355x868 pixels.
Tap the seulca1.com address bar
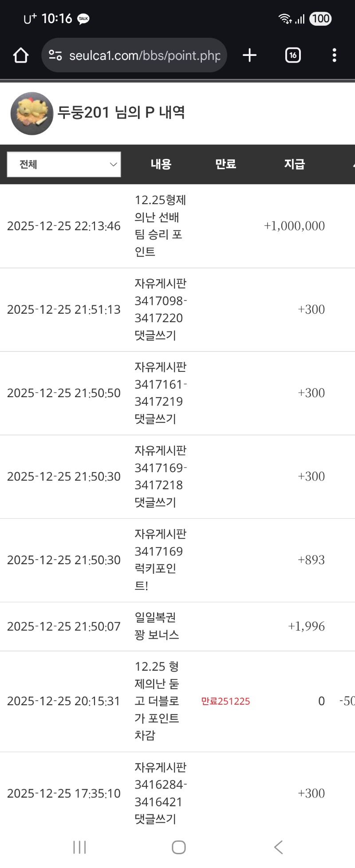[x=144, y=55]
